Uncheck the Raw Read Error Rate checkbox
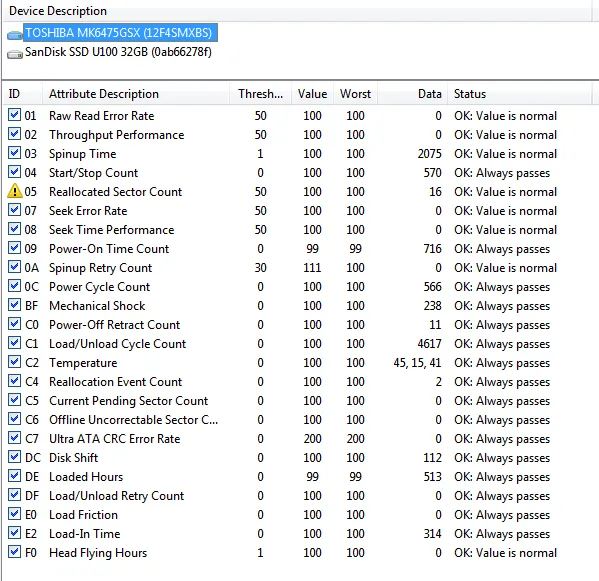Screen dimensions: 599x581 (x=15, y=115)
